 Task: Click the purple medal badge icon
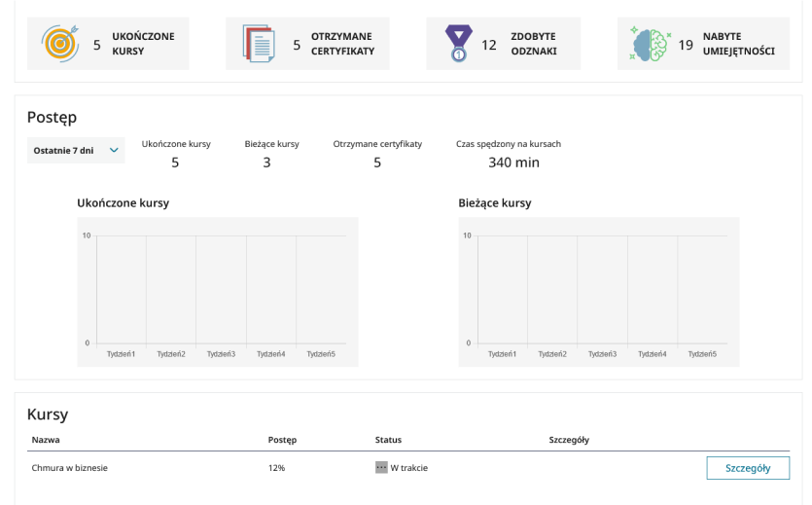pos(457,45)
